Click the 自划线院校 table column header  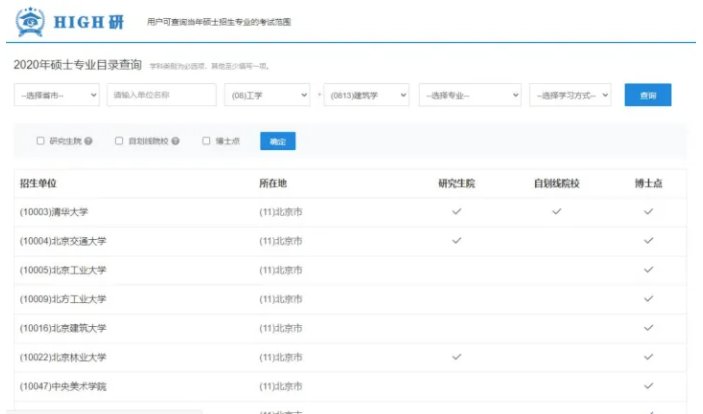point(556,183)
